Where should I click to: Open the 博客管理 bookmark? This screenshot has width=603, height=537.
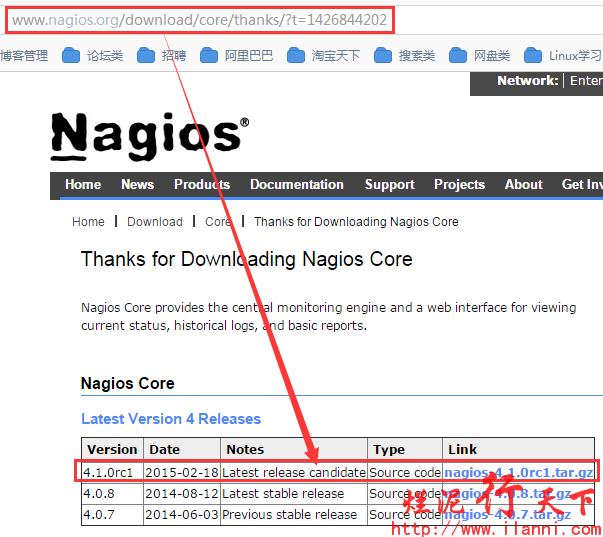point(24,56)
